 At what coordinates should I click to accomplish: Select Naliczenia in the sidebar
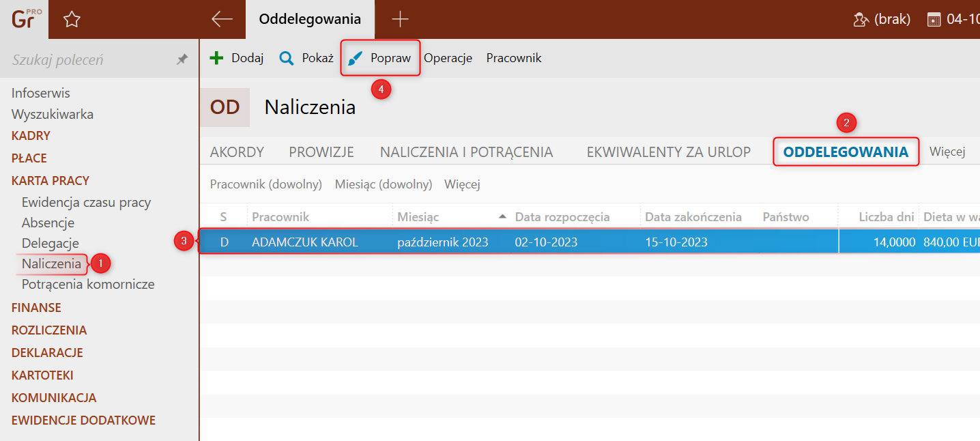pyautogui.click(x=51, y=264)
